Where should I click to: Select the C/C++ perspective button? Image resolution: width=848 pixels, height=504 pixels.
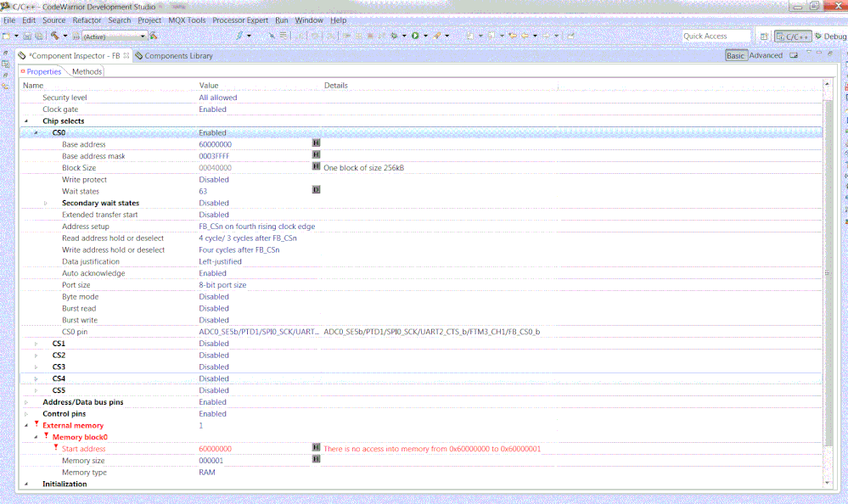tap(793, 36)
